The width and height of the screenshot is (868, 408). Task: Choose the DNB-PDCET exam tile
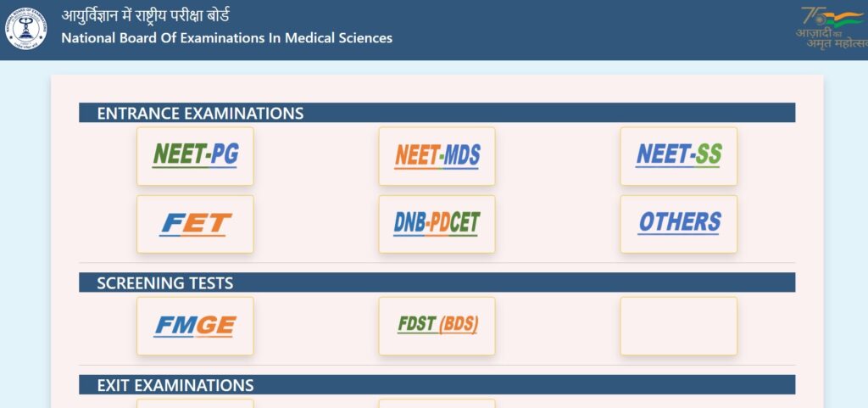click(x=437, y=224)
